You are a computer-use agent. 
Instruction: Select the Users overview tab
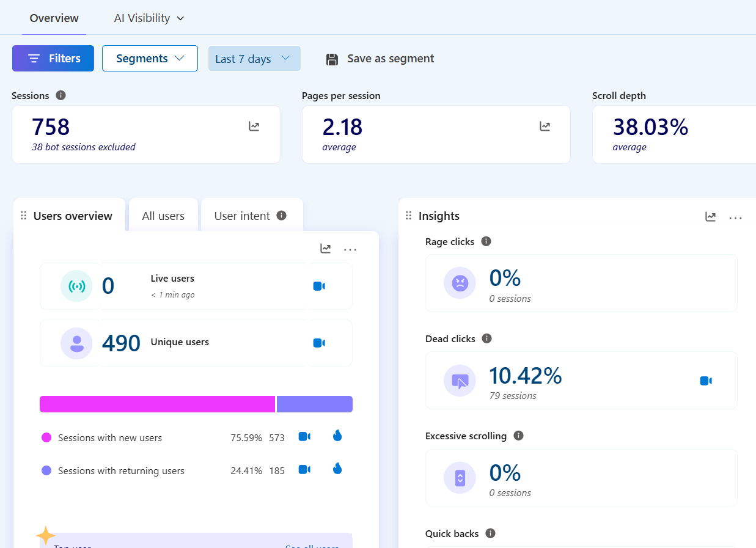click(73, 216)
